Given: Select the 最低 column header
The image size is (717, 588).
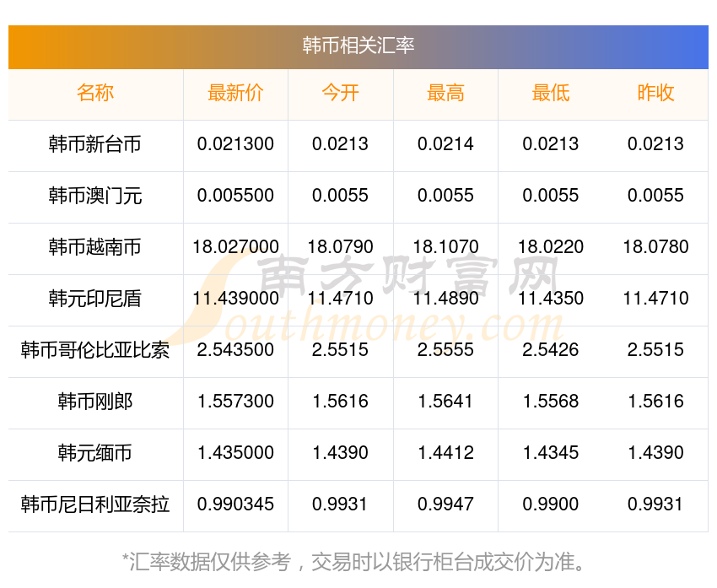Looking at the screenshot, I should 551,93.
